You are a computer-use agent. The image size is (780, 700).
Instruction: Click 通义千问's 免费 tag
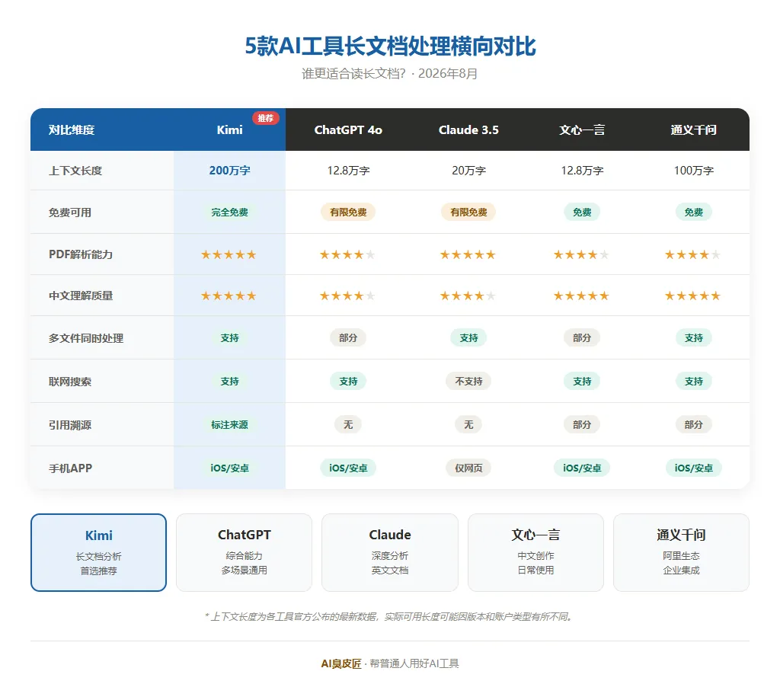click(x=693, y=212)
